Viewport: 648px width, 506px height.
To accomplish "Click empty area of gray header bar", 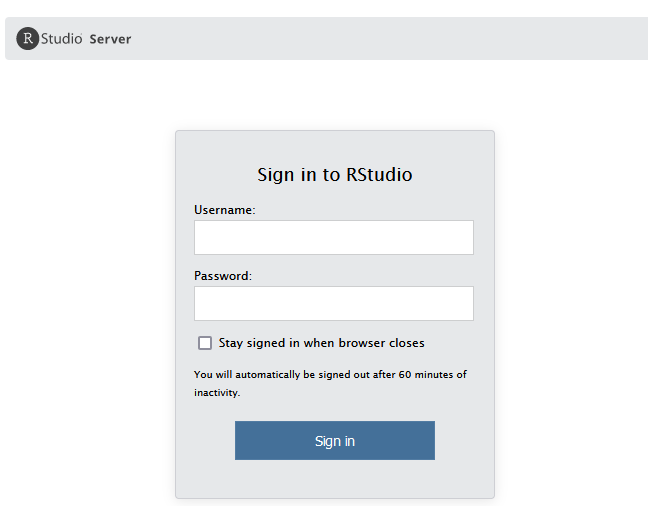I will click(400, 39).
